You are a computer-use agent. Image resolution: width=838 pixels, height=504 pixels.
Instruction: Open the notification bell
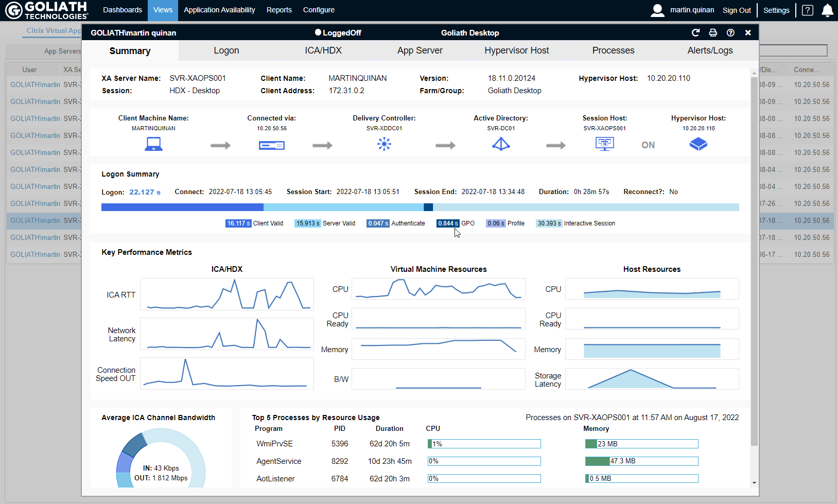pos(827,10)
